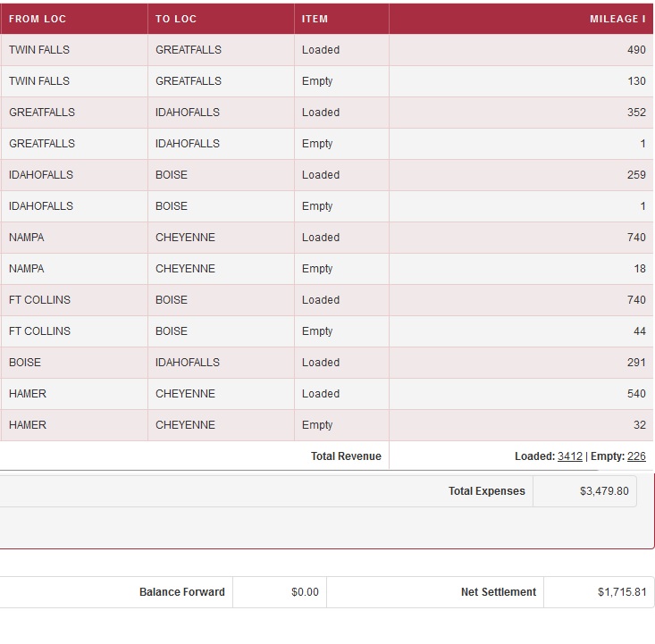Open the Empty 226 miles link

tap(636, 456)
